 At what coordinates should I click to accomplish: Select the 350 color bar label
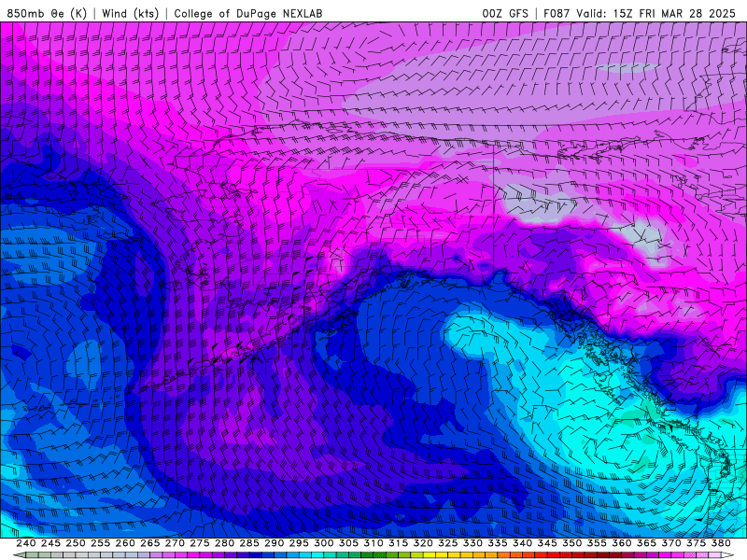point(571,543)
